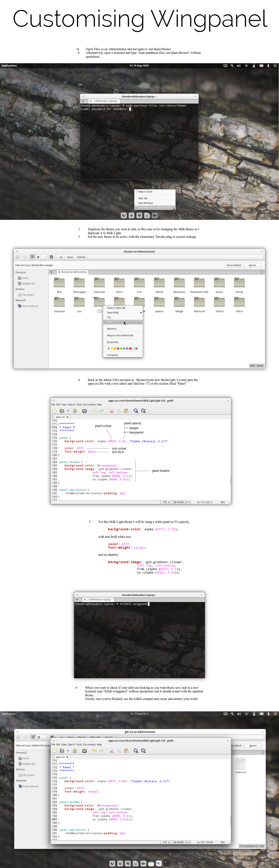Select apps.css tab in gedit showing Ln 172
This screenshot has height=868, width=279.
point(60,417)
